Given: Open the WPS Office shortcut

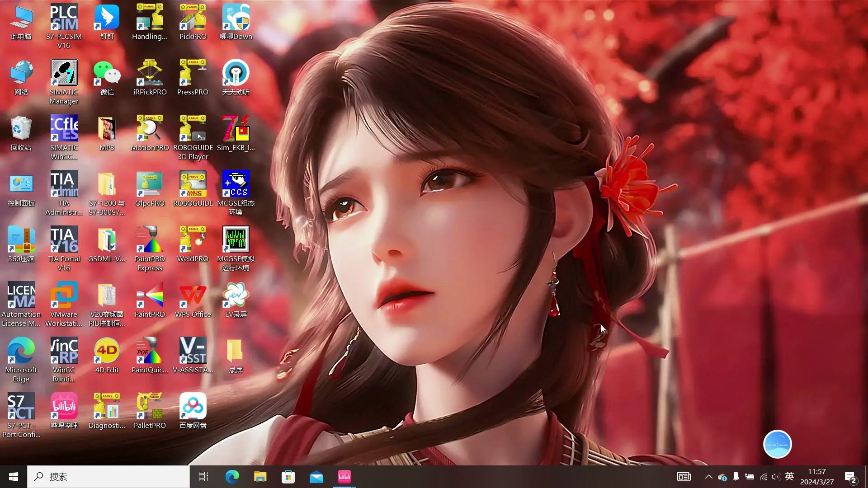Looking at the screenshot, I should 193,296.
